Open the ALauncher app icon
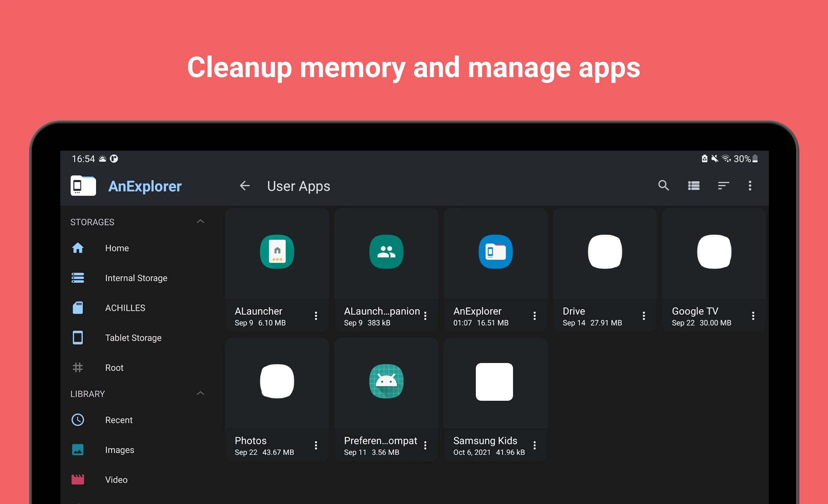 coord(277,252)
